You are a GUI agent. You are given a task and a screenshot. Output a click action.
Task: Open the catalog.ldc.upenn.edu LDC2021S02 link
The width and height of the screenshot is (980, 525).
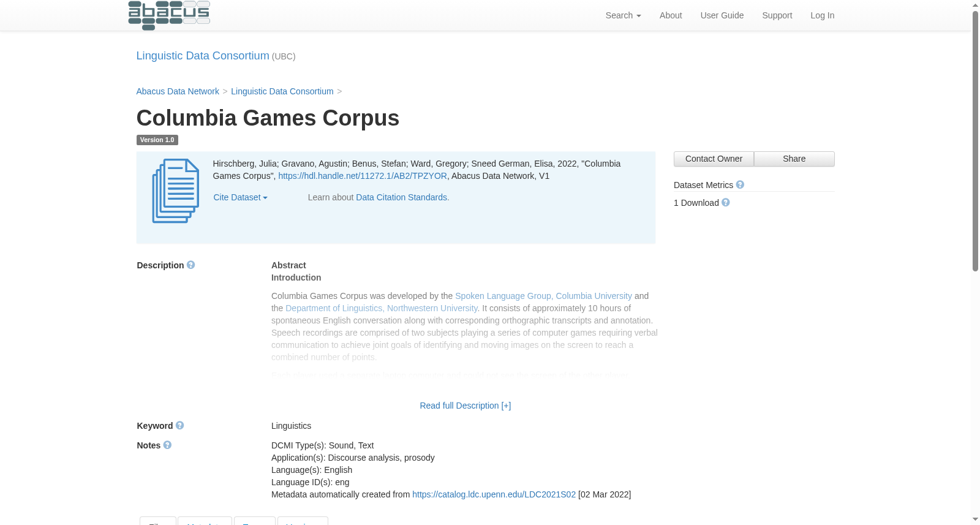[494, 494]
